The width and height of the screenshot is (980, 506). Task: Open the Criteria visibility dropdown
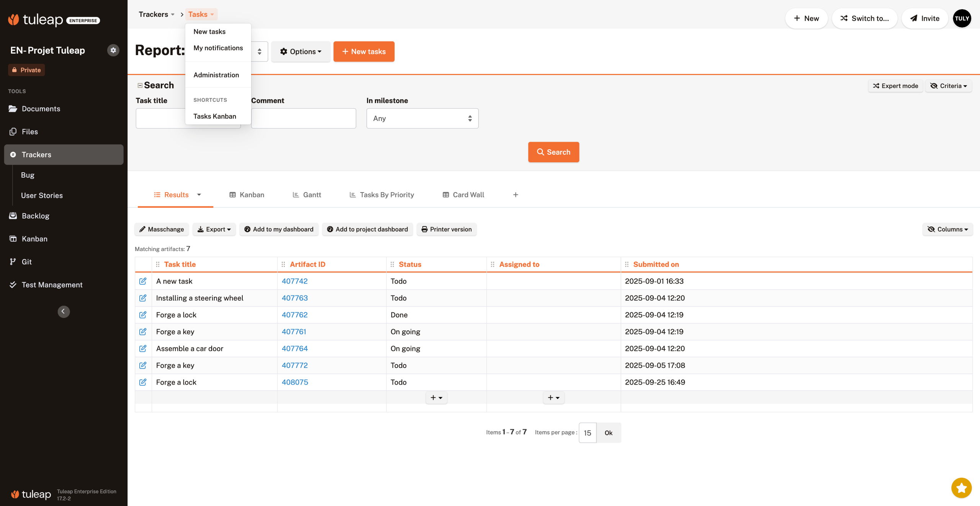(x=948, y=86)
